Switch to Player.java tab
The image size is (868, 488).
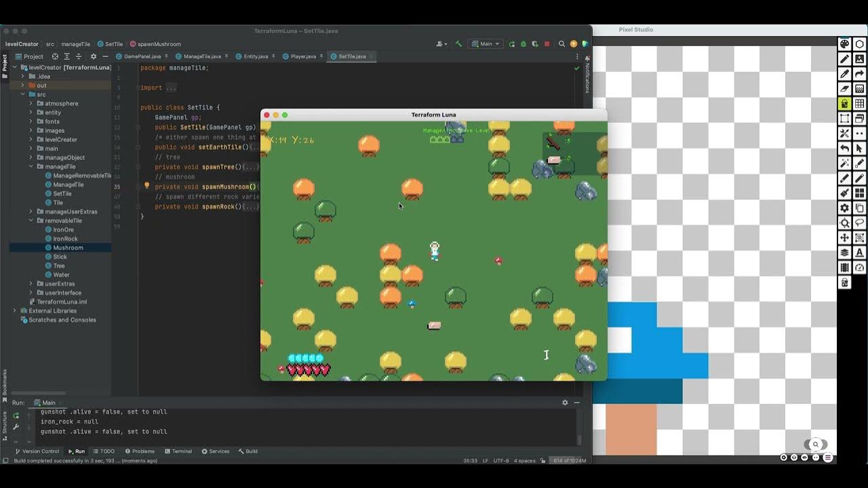pyautogui.click(x=303, y=56)
